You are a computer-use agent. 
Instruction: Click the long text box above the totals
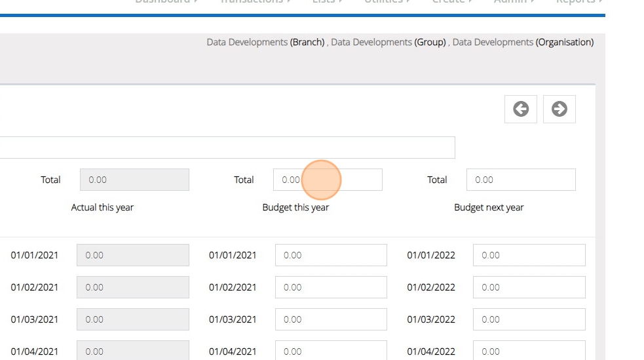coord(227,147)
